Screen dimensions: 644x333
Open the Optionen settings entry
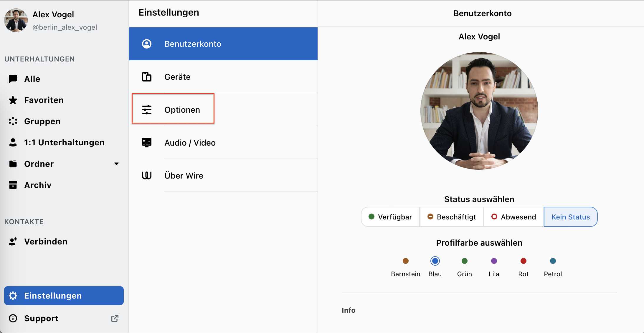pos(223,110)
